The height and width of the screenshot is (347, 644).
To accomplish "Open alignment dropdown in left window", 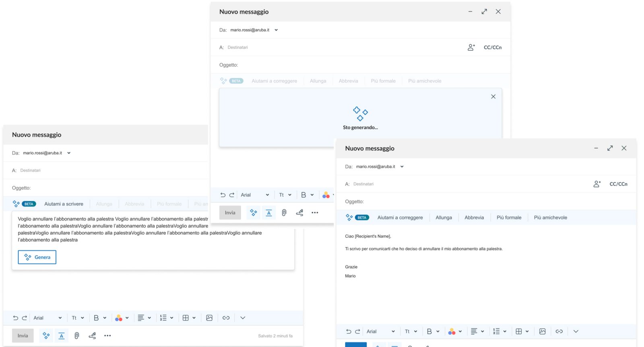I will (x=144, y=318).
